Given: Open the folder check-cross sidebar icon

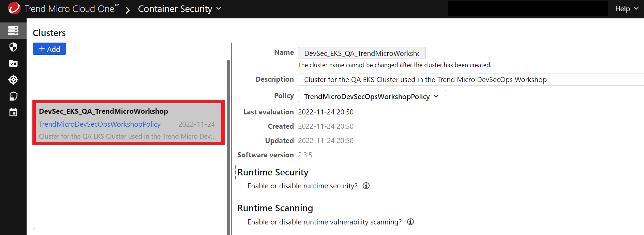Looking at the screenshot, I should 13,63.
